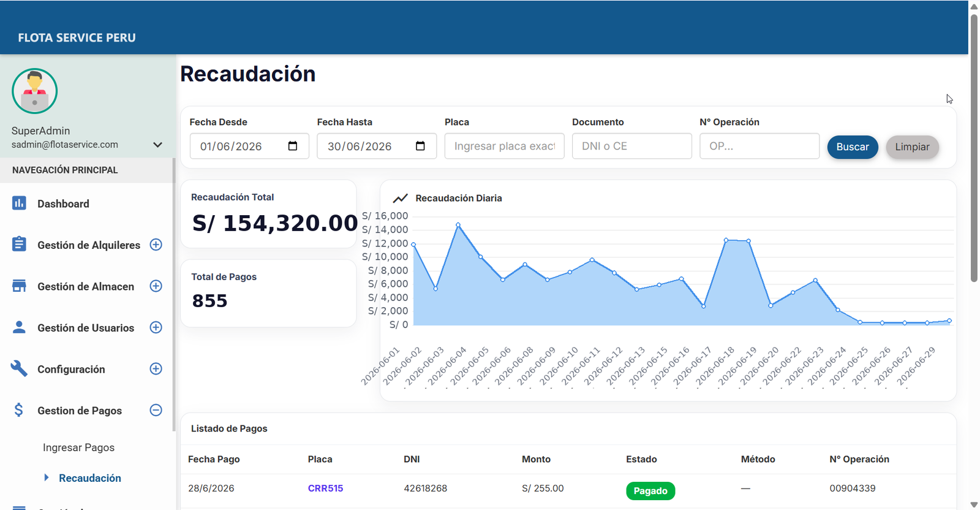Screen dimensions: 980x510
Task: Click the N° Operación column header in table
Action: (x=859, y=459)
